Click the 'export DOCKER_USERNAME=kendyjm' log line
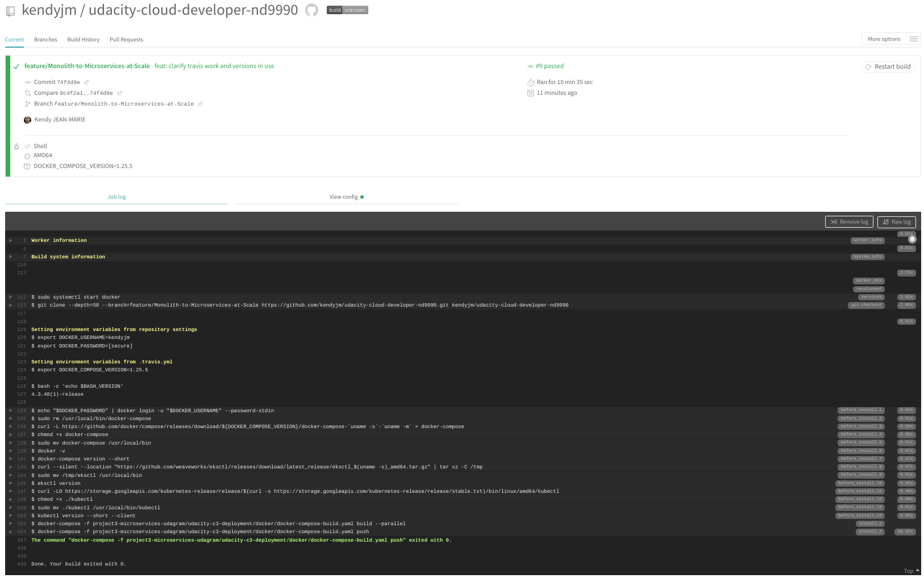 80,338
